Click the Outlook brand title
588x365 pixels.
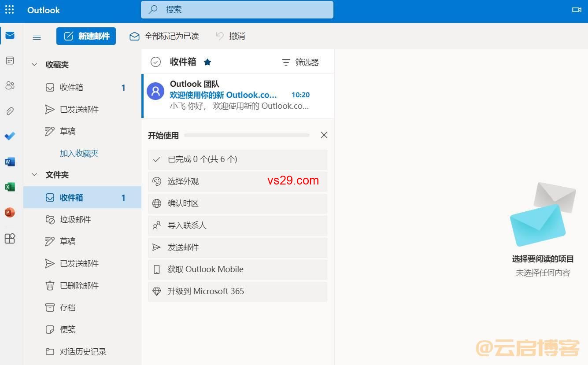pos(44,10)
